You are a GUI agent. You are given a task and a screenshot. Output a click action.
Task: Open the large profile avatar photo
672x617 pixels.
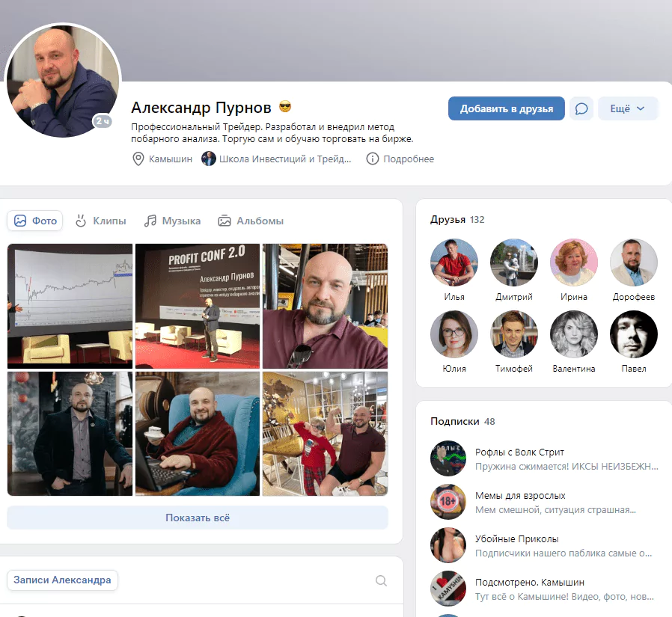tap(63, 81)
